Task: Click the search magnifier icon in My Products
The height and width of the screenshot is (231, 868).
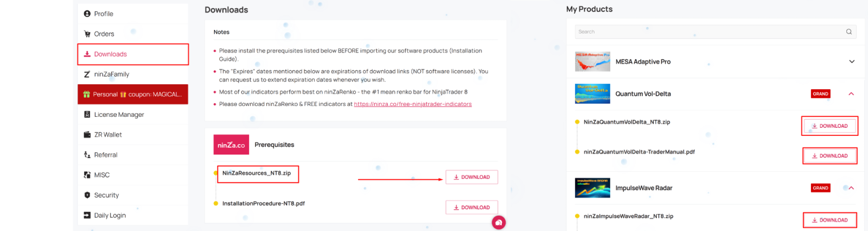Action: (849, 32)
